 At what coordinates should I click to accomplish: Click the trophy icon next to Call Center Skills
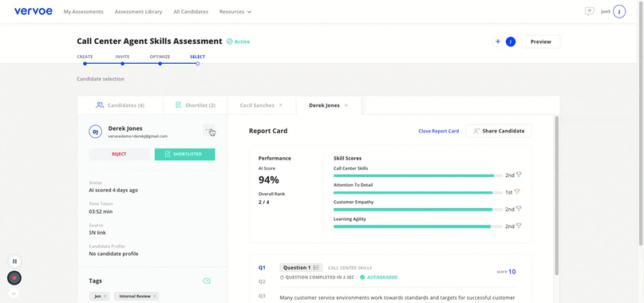click(519, 175)
